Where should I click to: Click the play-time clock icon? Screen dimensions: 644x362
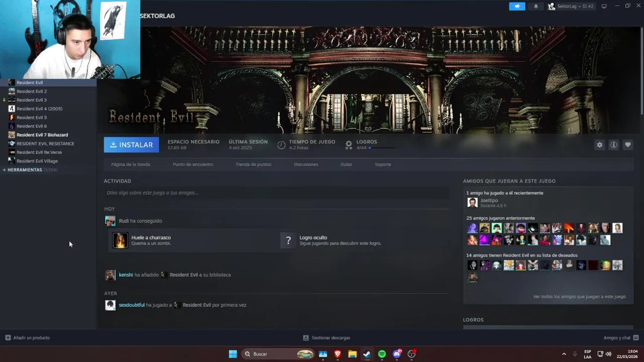[281, 145]
